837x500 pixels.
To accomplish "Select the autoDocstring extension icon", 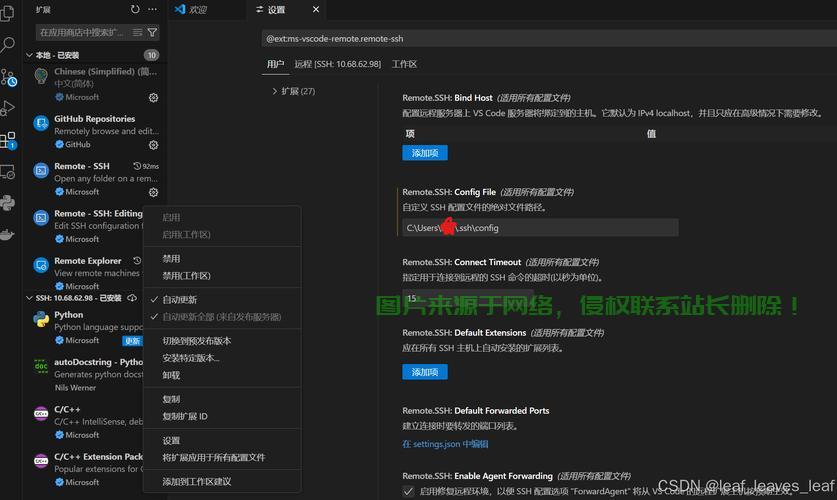I will coord(41,367).
